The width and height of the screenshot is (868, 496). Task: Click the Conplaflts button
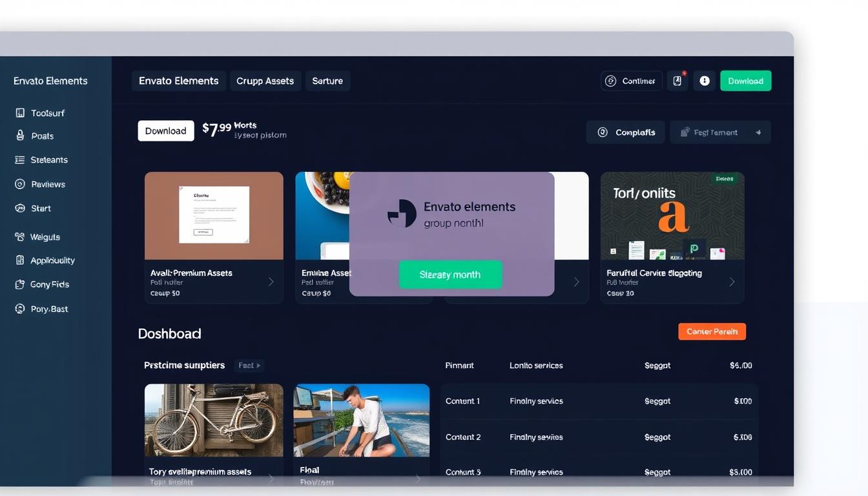pyautogui.click(x=625, y=132)
